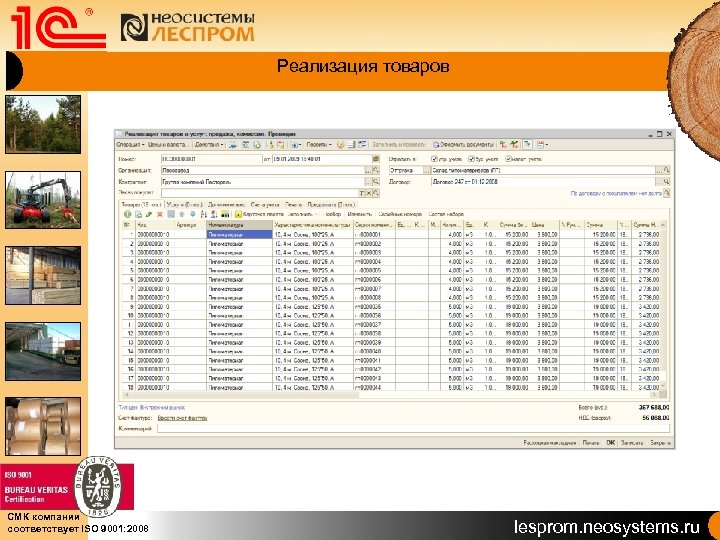The image size is (720, 540).
Task: Click the red X delete row icon
Action: [x=160, y=214]
